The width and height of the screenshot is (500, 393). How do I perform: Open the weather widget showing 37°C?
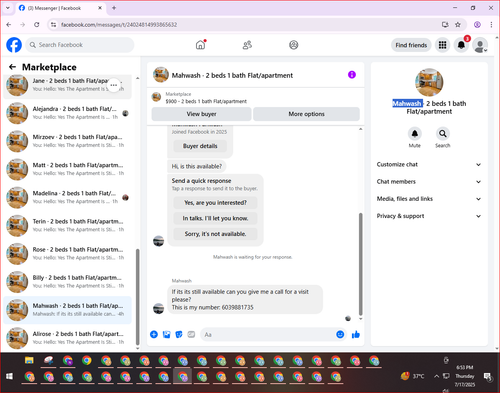coord(413,376)
